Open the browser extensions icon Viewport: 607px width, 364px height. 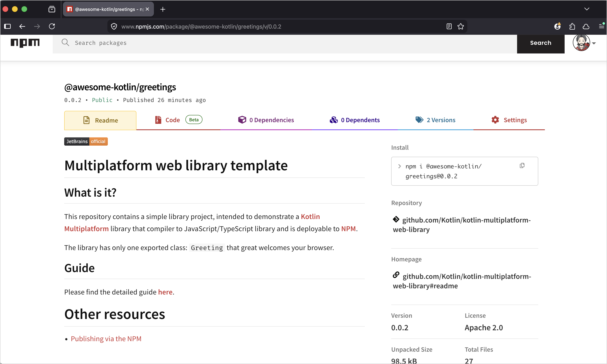[572, 26]
